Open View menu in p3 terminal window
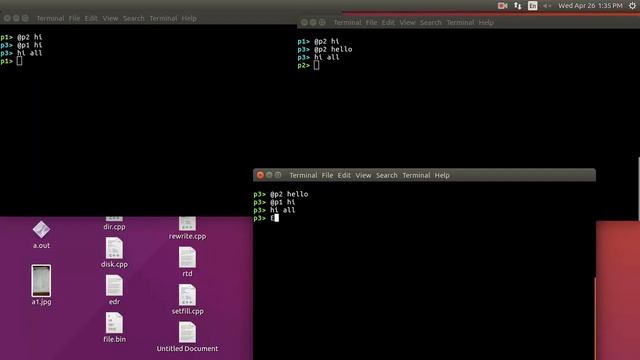 click(363, 175)
